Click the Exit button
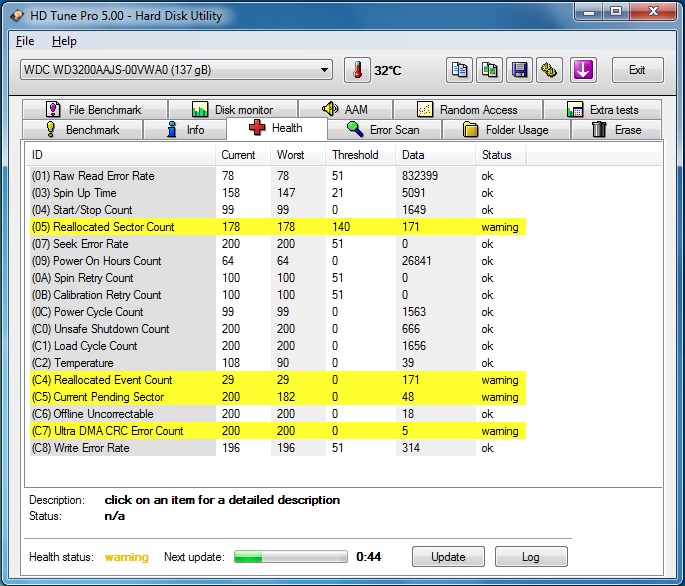Image resolution: width=685 pixels, height=586 pixels. pyautogui.click(x=637, y=70)
